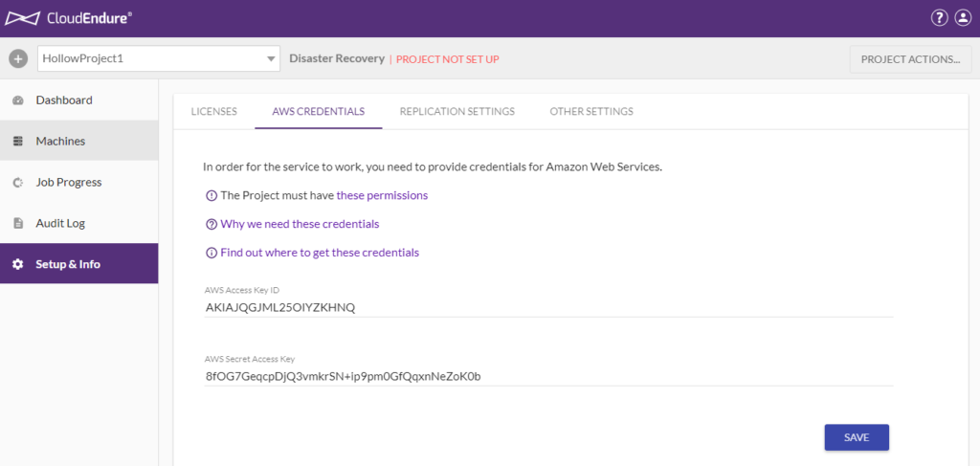Open the Other Settings tab
The height and width of the screenshot is (466, 980).
590,111
